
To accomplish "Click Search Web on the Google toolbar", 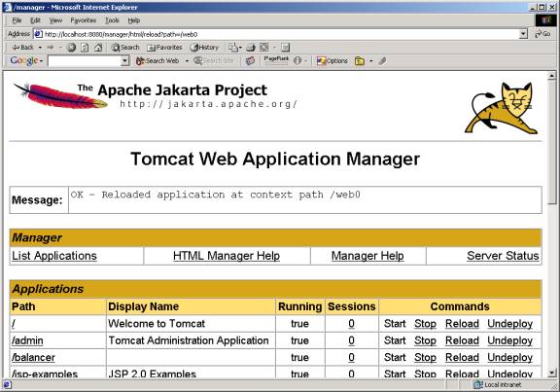I will coord(157,60).
